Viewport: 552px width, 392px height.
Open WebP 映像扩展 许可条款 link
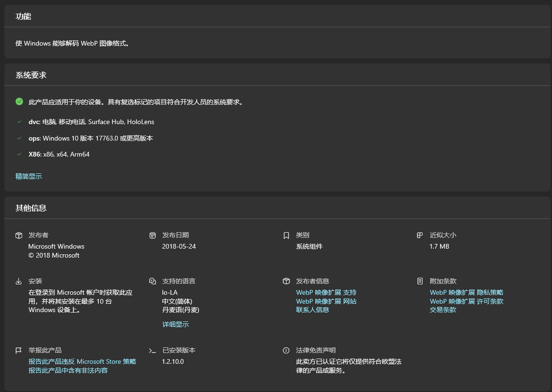[466, 301]
